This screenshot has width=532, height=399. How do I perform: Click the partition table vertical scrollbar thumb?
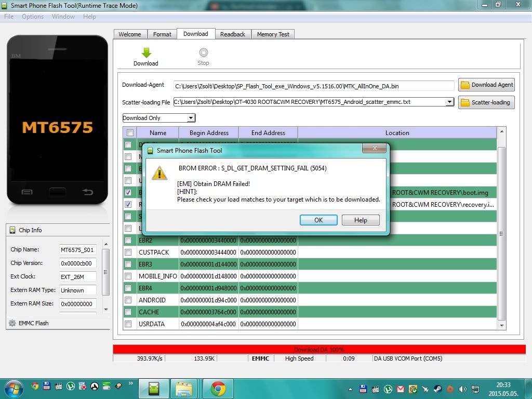pyautogui.click(x=502, y=234)
